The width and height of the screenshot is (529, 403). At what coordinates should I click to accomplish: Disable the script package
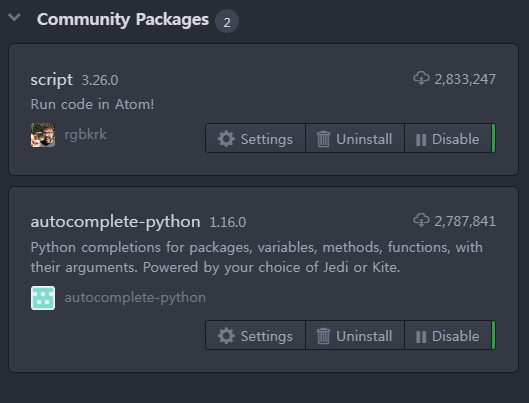448,138
